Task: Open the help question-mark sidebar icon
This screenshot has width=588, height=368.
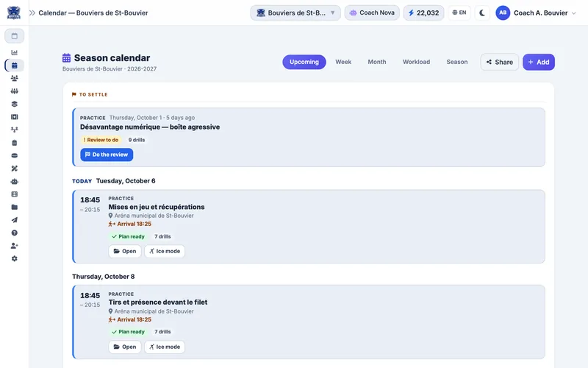Action: [14, 233]
